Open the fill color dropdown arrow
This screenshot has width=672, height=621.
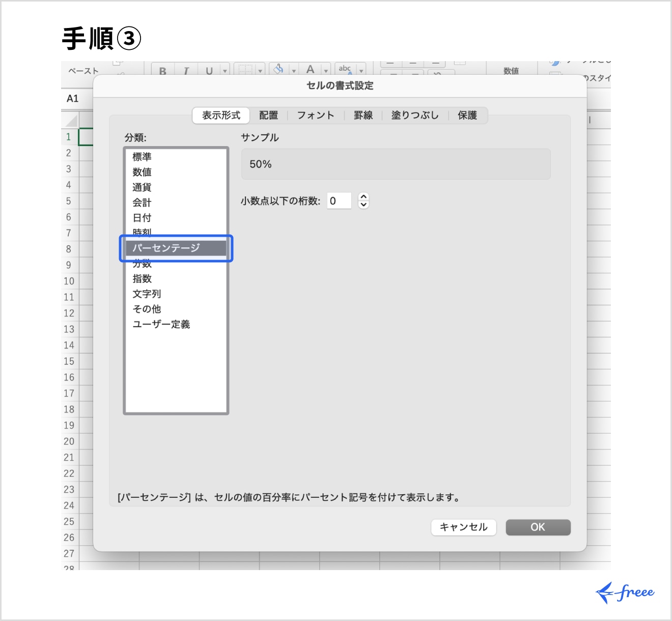click(293, 70)
